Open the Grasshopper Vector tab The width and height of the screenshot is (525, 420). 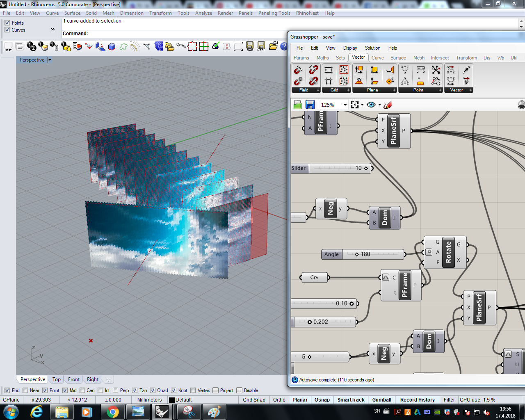coord(358,57)
